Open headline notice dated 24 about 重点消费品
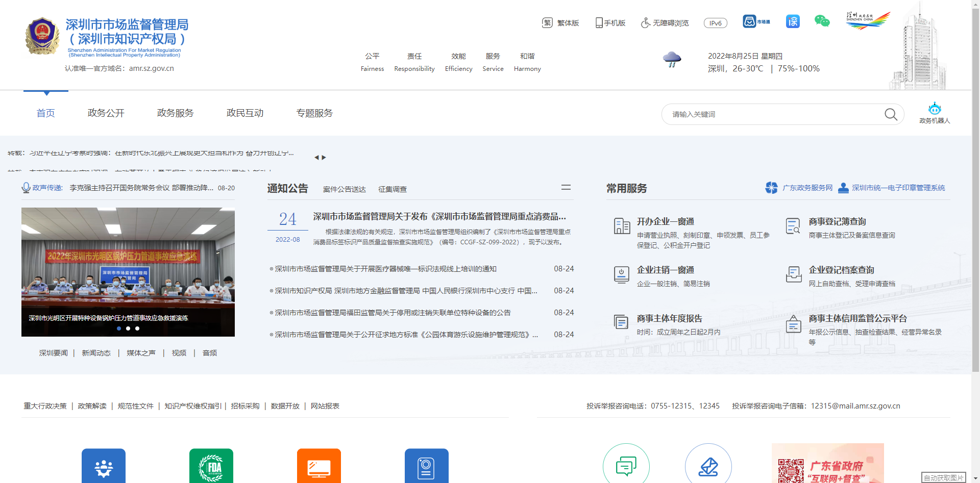This screenshot has width=980, height=483. click(x=439, y=216)
